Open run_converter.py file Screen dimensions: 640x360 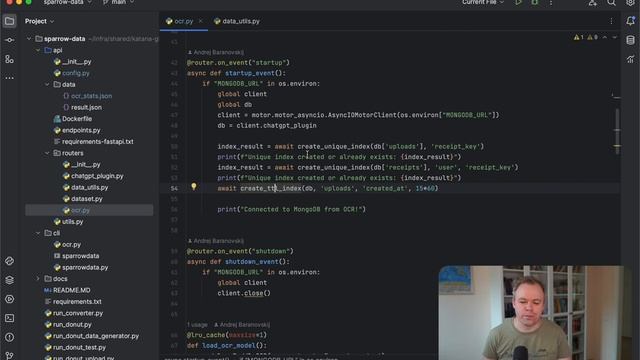78,313
